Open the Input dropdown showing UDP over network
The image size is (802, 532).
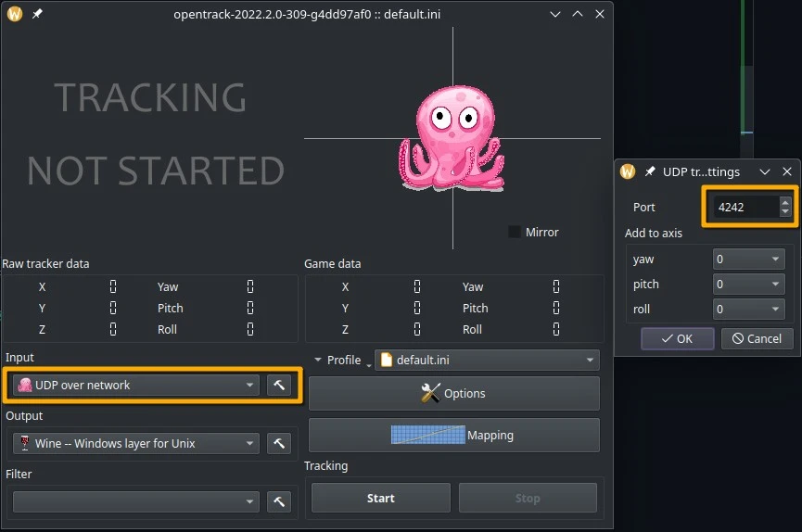[x=135, y=386]
